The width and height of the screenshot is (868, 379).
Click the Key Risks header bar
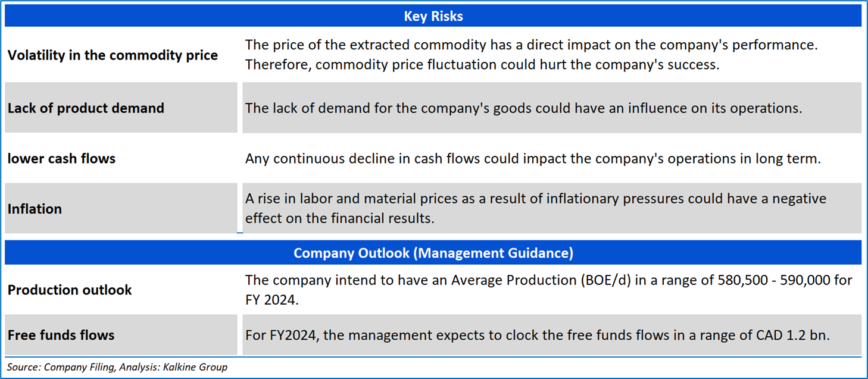coord(433,16)
